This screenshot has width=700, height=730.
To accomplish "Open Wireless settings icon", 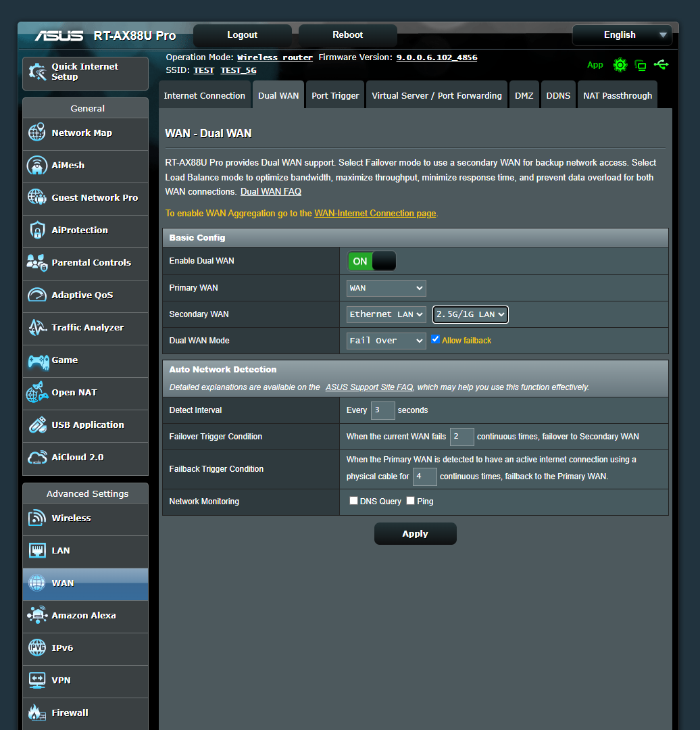I will click(37, 518).
